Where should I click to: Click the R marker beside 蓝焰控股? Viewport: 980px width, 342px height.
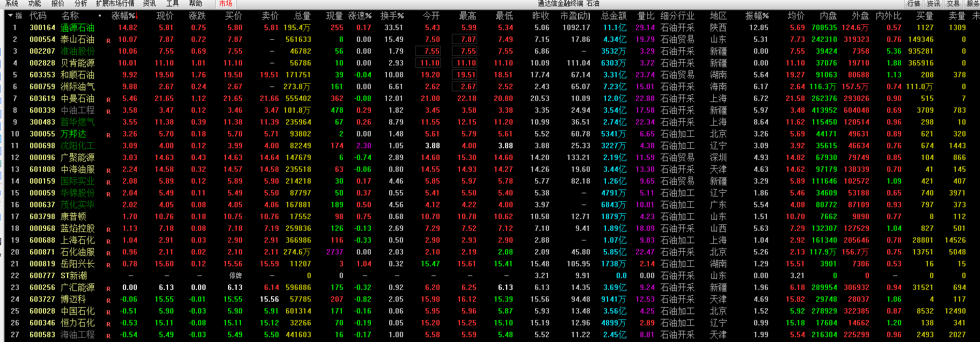(x=108, y=229)
